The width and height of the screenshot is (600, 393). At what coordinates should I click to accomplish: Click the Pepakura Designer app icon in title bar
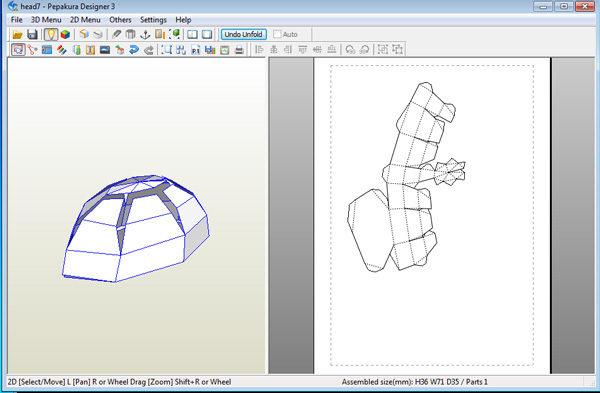coord(13,7)
